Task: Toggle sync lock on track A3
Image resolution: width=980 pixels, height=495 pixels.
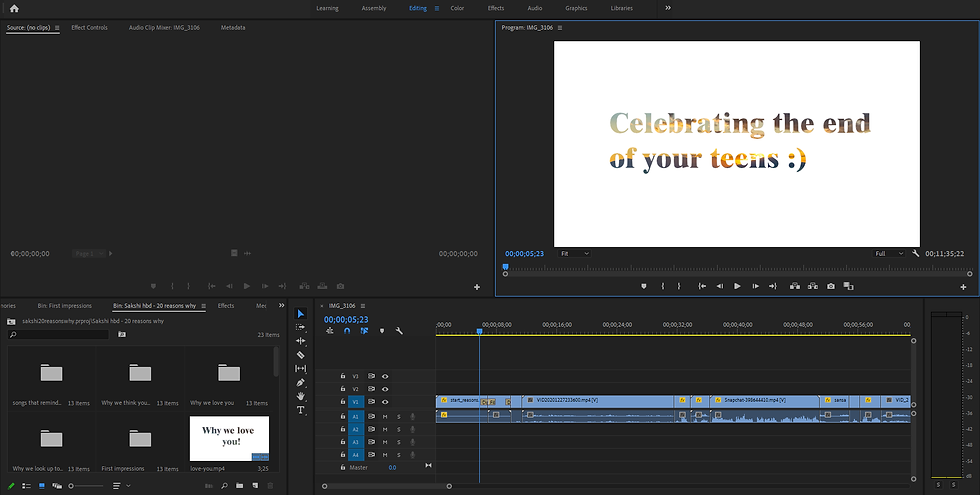Action: click(x=371, y=442)
